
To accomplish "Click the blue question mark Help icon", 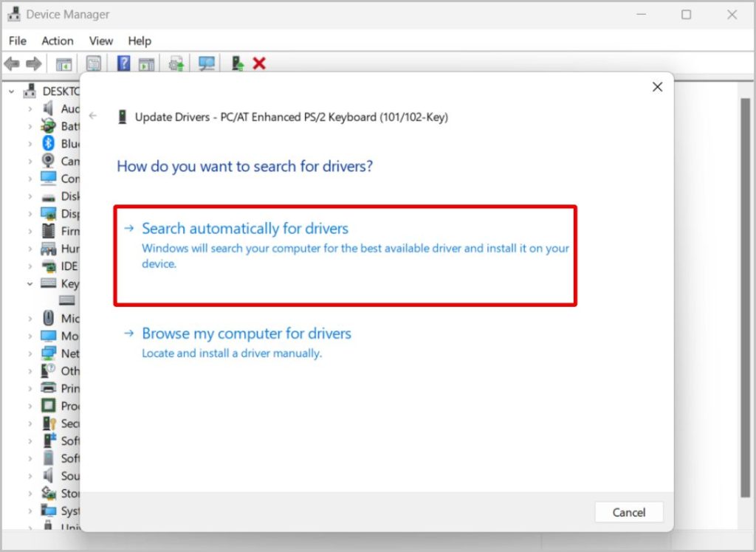I will tap(123, 63).
